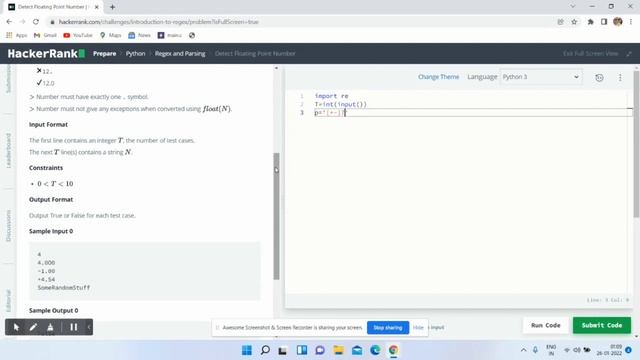Reload the page
This screenshot has width=640, height=360.
click(x=36, y=22)
